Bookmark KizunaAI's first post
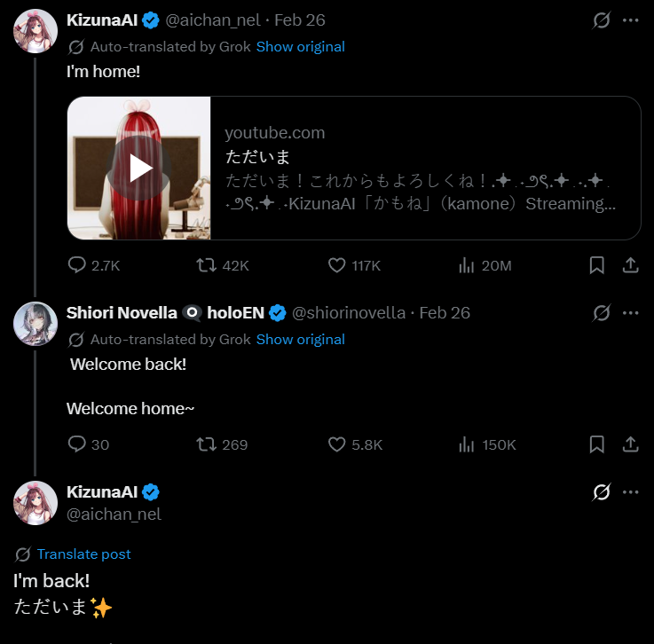This screenshot has width=654, height=644. point(597,265)
